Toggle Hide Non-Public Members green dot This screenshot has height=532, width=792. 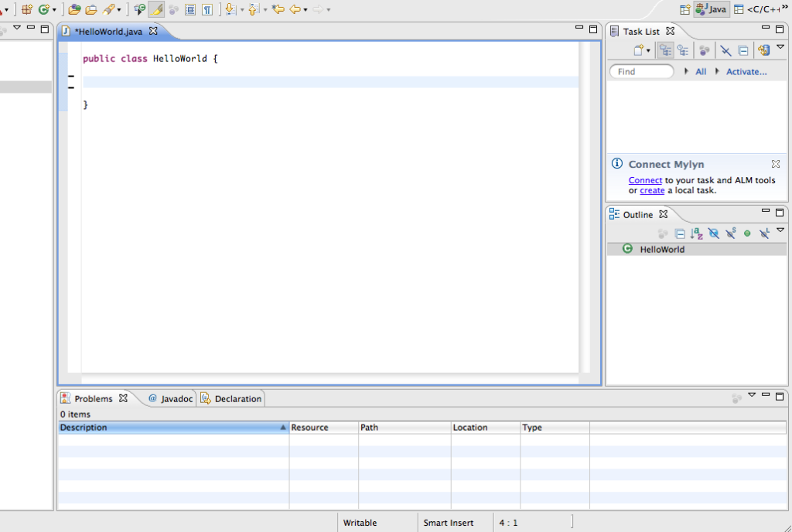(x=747, y=234)
